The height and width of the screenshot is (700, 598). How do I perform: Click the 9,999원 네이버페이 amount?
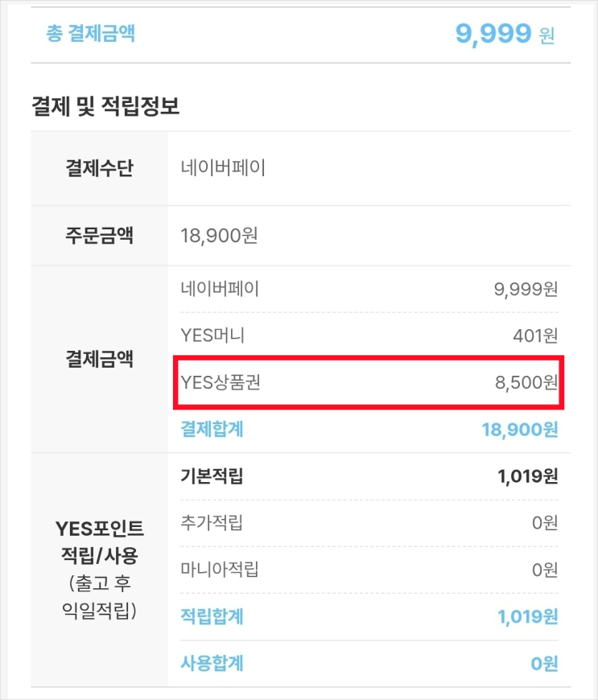(526, 290)
